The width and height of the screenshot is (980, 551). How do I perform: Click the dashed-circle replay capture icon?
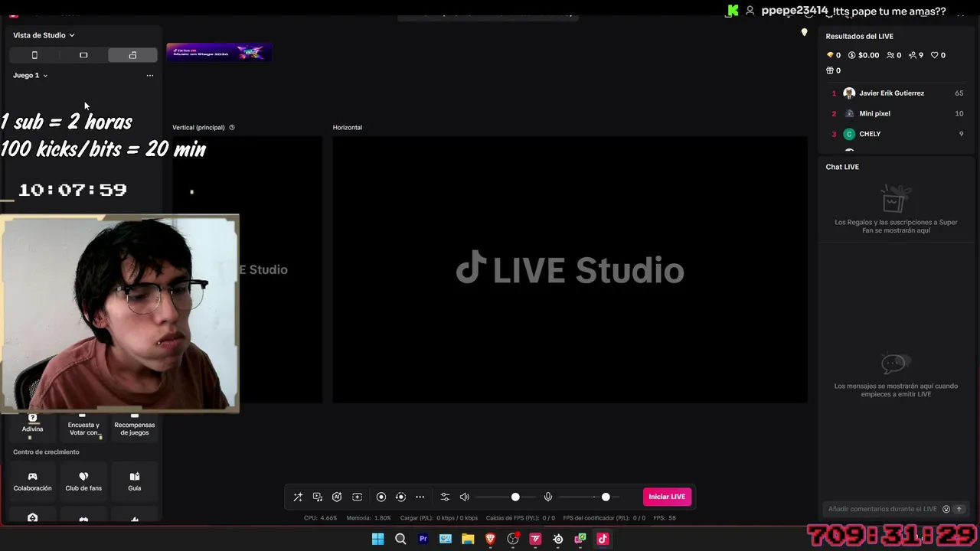coord(400,497)
